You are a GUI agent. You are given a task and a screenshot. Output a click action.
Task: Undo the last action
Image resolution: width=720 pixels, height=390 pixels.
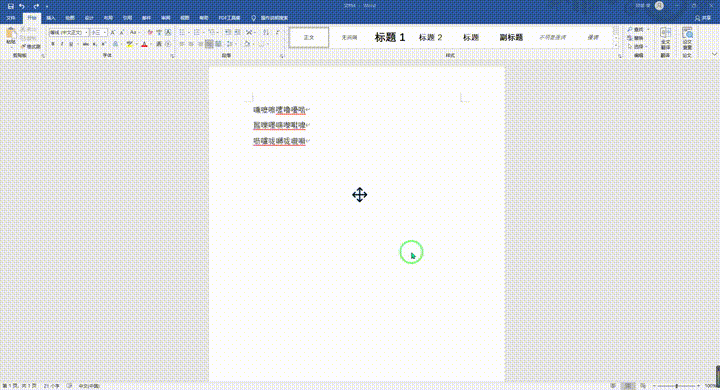tap(22, 6)
